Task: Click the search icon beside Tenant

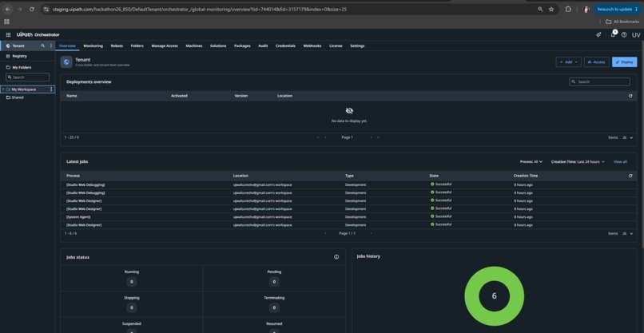Action: [42, 46]
